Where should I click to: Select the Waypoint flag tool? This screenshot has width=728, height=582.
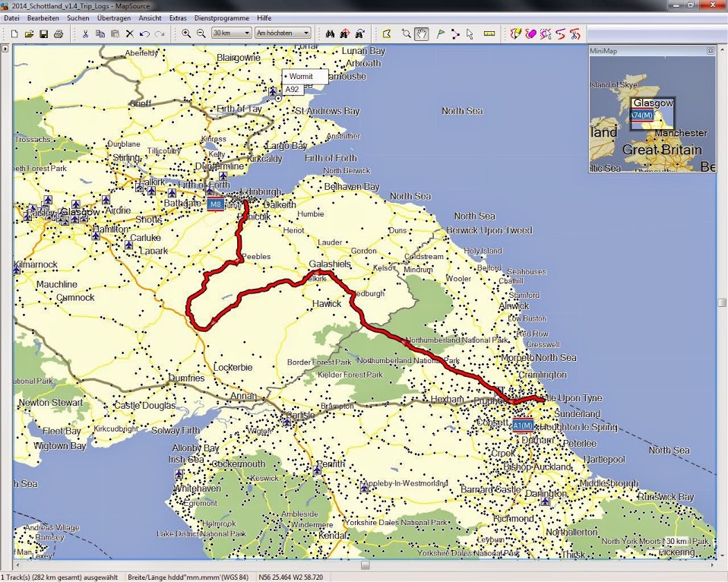tap(441, 33)
